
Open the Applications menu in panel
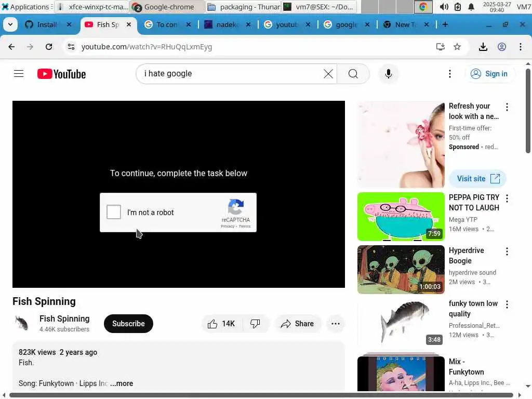tap(26, 7)
